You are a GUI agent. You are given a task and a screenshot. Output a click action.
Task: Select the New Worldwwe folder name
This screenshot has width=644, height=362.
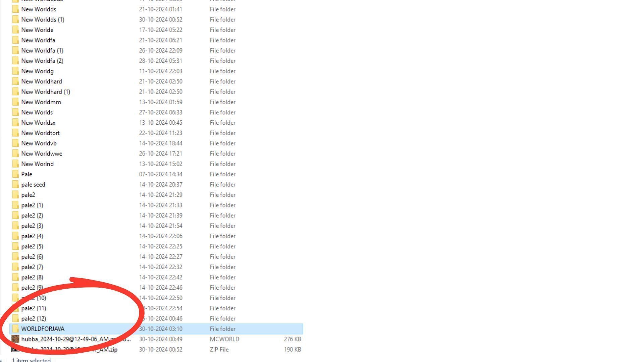tap(42, 154)
